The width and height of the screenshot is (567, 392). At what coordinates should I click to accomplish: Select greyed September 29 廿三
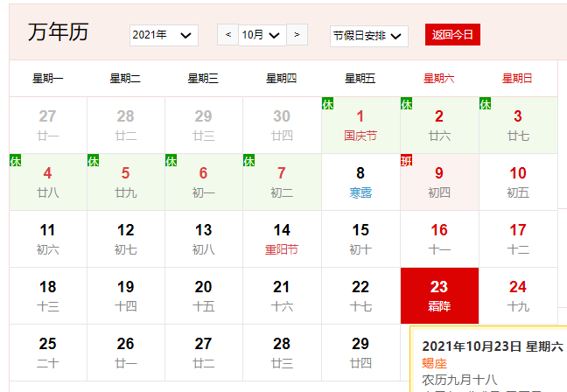(204, 125)
